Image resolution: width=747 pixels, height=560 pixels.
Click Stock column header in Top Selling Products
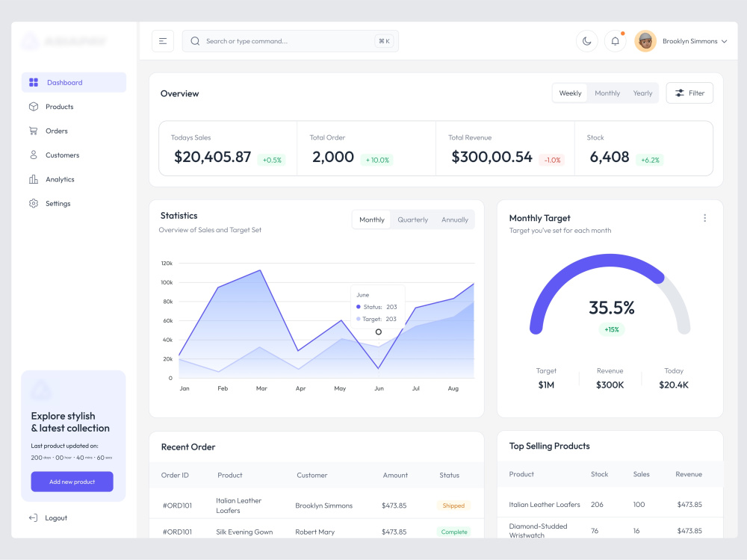(599, 474)
